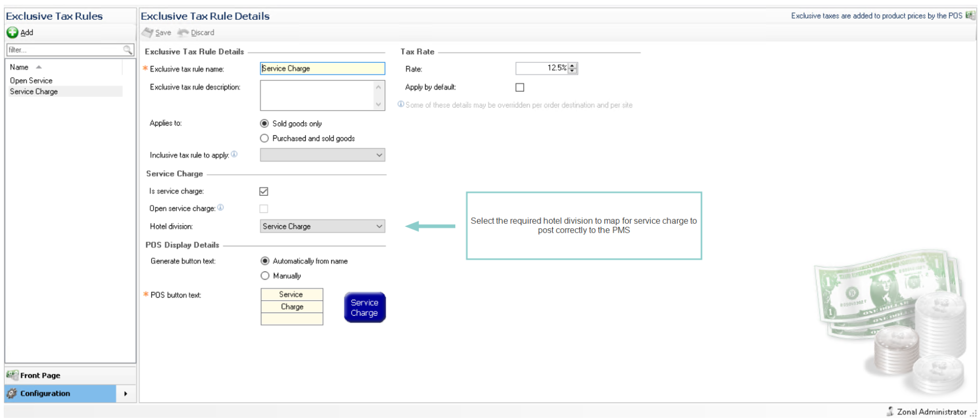Click the green Add icon
Screen dimensions: 980x419
pyautogui.click(x=12, y=32)
